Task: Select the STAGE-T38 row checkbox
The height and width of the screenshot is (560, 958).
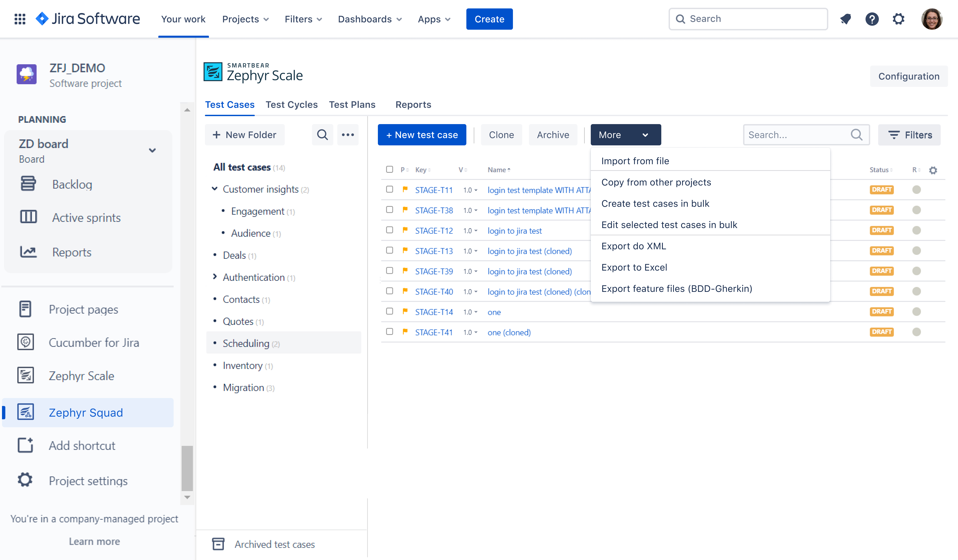Action: click(x=389, y=210)
